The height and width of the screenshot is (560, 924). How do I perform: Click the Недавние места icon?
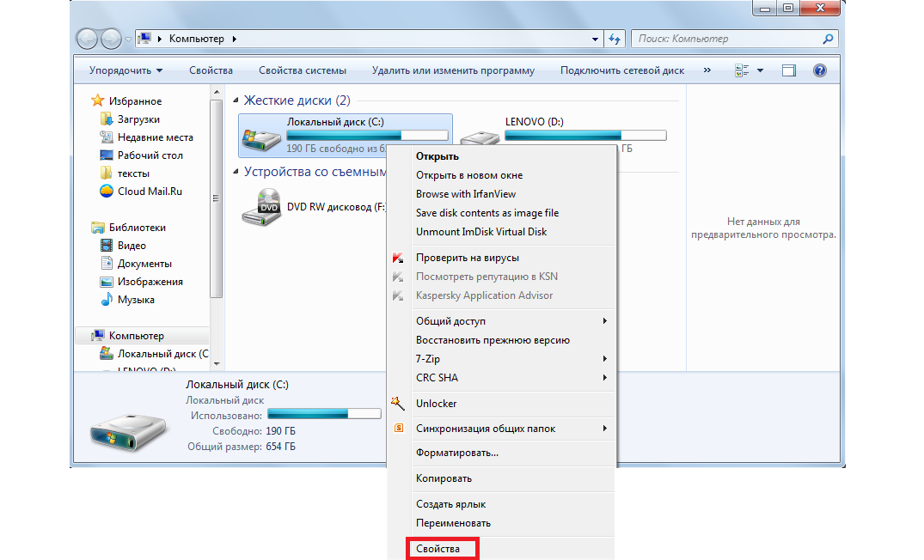(106, 137)
